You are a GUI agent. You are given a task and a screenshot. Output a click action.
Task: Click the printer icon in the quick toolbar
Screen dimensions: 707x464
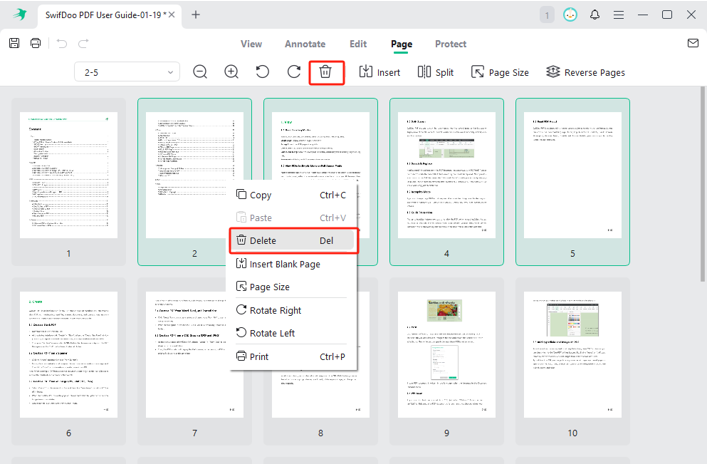click(x=35, y=43)
